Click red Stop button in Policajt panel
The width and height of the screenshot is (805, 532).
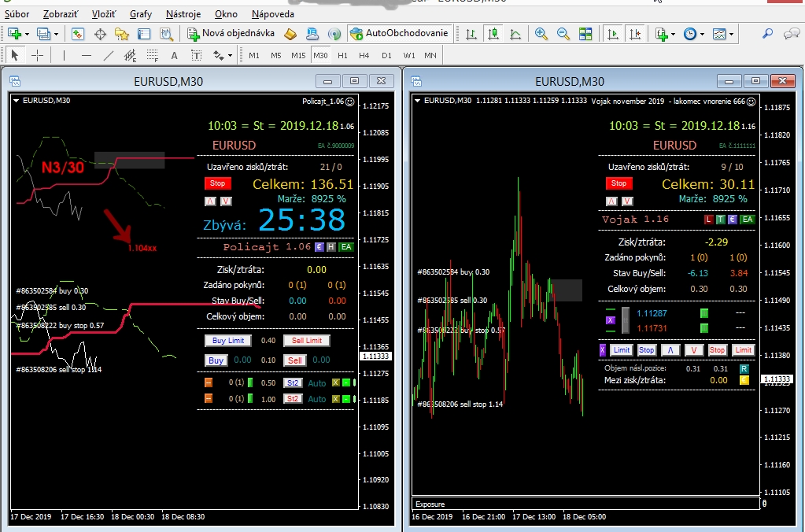218,183
